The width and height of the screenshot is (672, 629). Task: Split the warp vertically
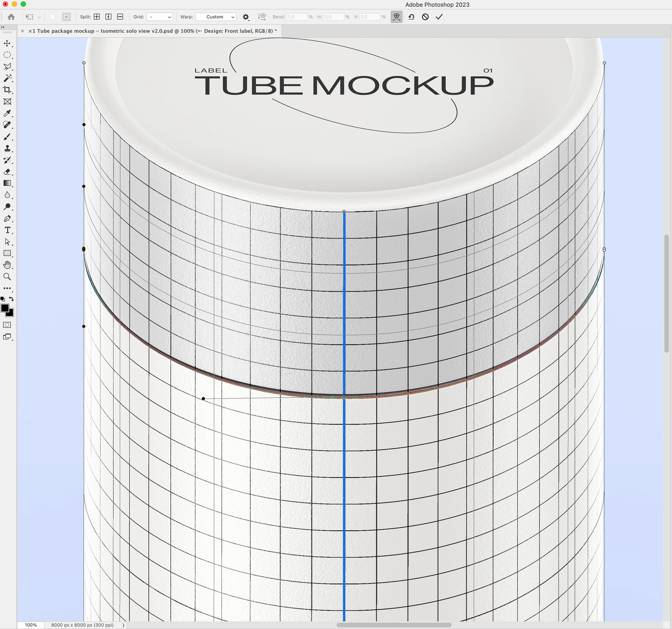tap(108, 17)
